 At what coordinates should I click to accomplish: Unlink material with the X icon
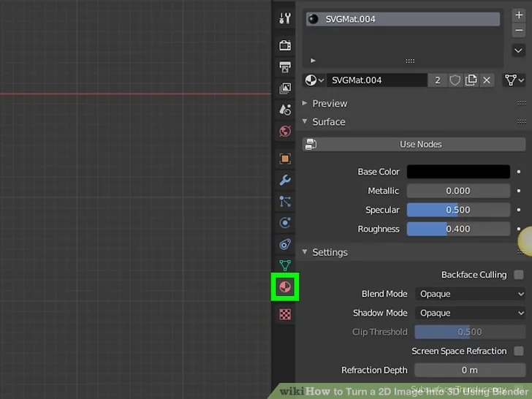487,80
